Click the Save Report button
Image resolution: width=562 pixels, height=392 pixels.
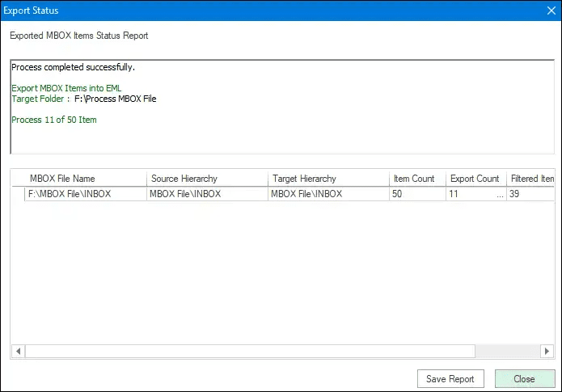[x=450, y=379]
